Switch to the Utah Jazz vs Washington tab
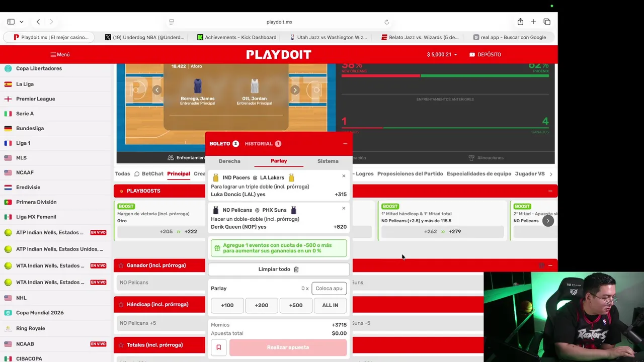This screenshot has width=644, height=362. pos(329,37)
